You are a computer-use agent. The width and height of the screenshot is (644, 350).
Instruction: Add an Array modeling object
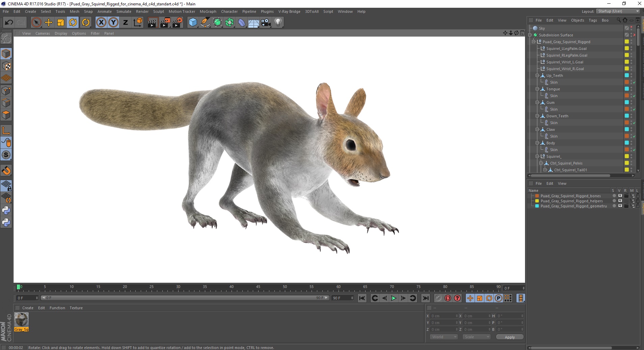[x=230, y=22]
